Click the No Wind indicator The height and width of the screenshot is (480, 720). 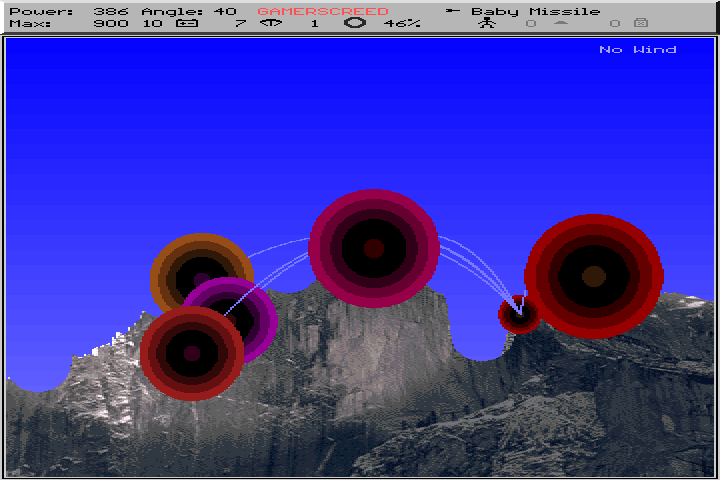[638, 50]
